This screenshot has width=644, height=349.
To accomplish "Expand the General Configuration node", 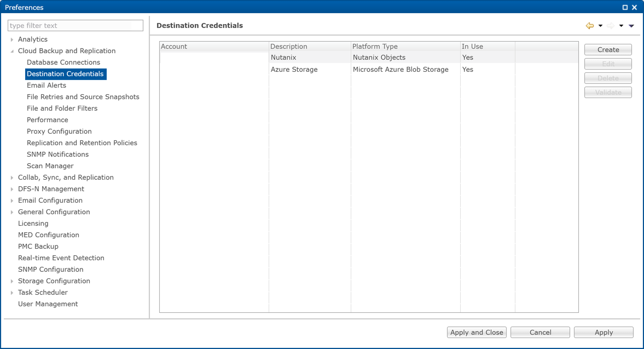I will click(12, 212).
